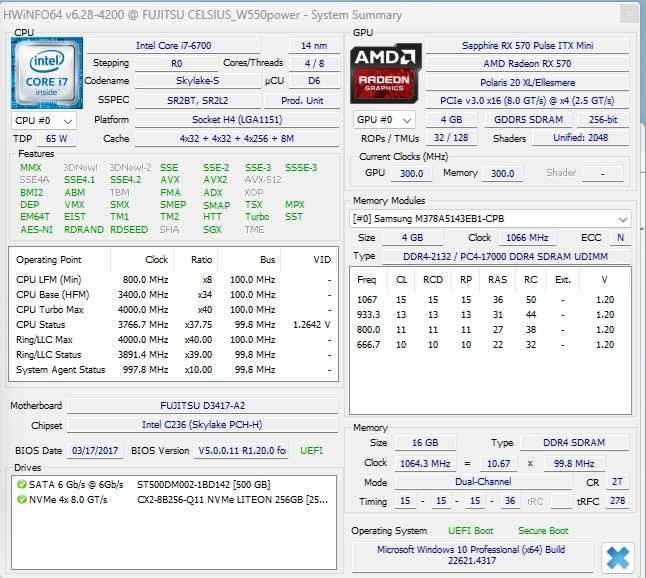This screenshot has width=646, height=578.
Task: Click the 1.2642 V VID value
Action: tap(311, 325)
